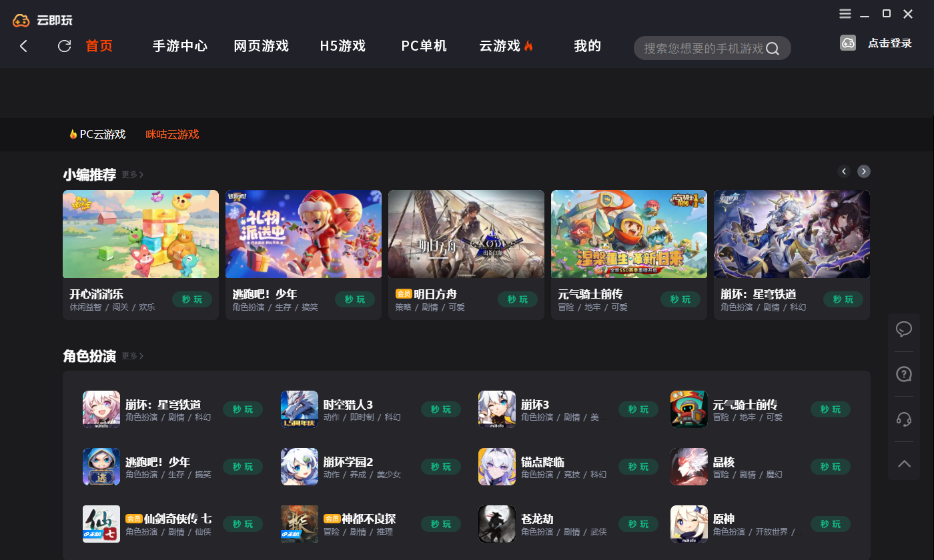The image size is (934, 560).
Task: Click the 锚点降临 game title text
Action: pos(543,461)
